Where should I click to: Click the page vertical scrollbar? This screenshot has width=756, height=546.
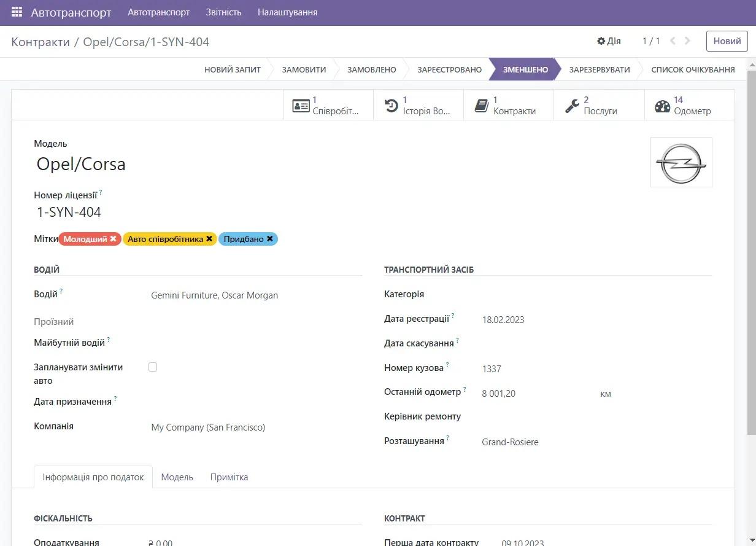tap(751, 252)
